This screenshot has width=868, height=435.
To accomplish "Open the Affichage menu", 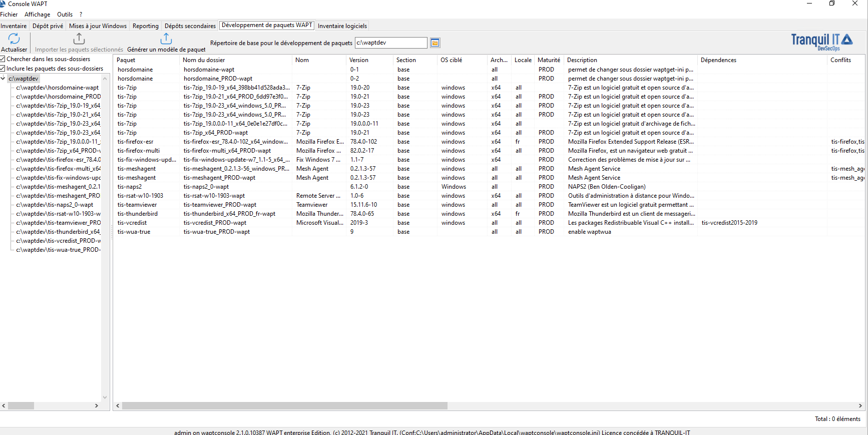I will [x=38, y=15].
